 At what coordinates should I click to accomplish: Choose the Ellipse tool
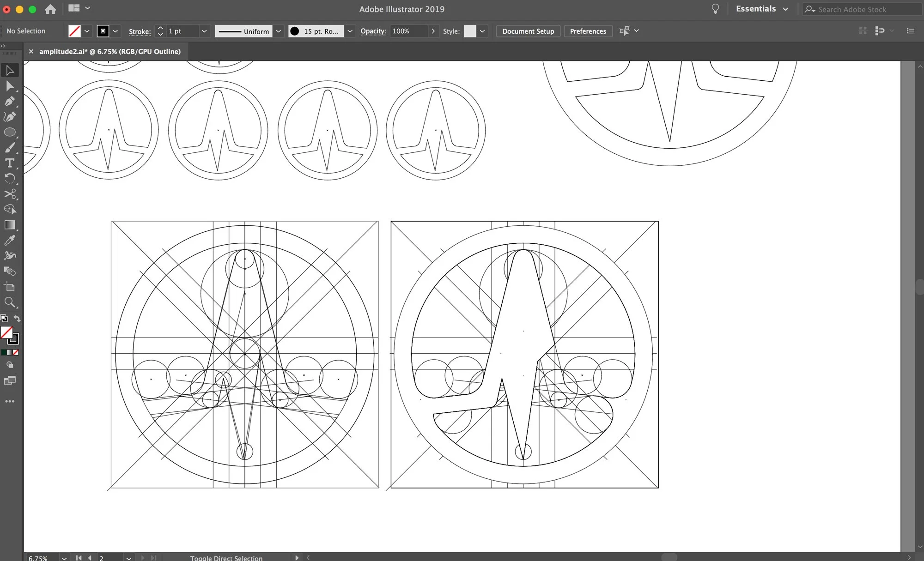point(10,132)
